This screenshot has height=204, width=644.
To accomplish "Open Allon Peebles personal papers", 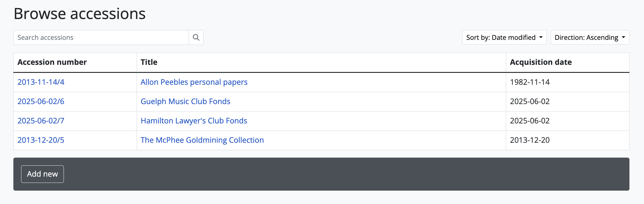I will coord(194,82).
